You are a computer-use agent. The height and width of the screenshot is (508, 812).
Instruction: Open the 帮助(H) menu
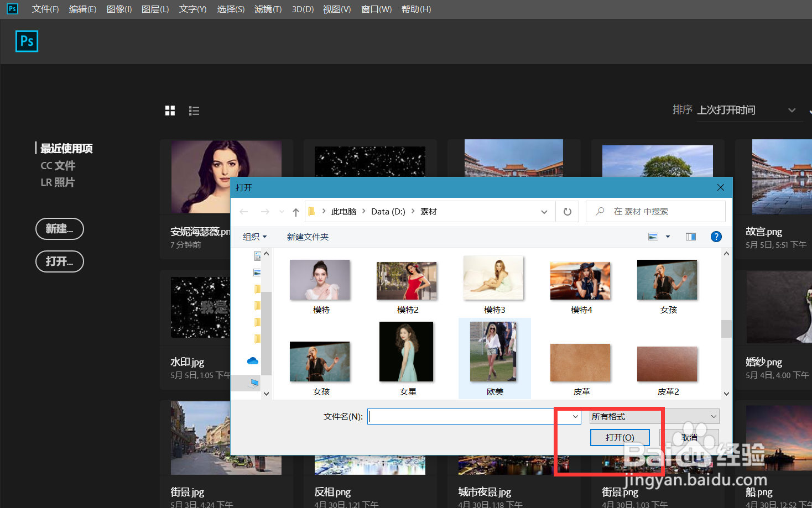click(x=416, y=9)
